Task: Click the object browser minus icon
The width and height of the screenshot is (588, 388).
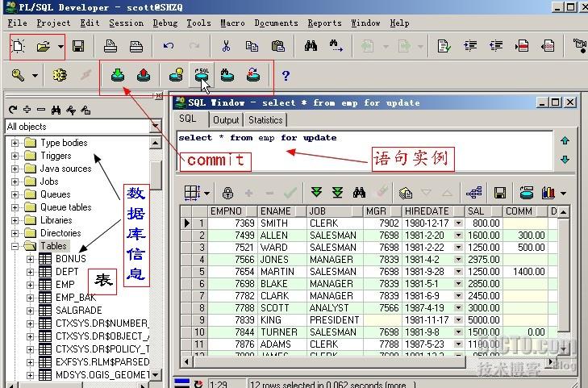Action: 41,110
